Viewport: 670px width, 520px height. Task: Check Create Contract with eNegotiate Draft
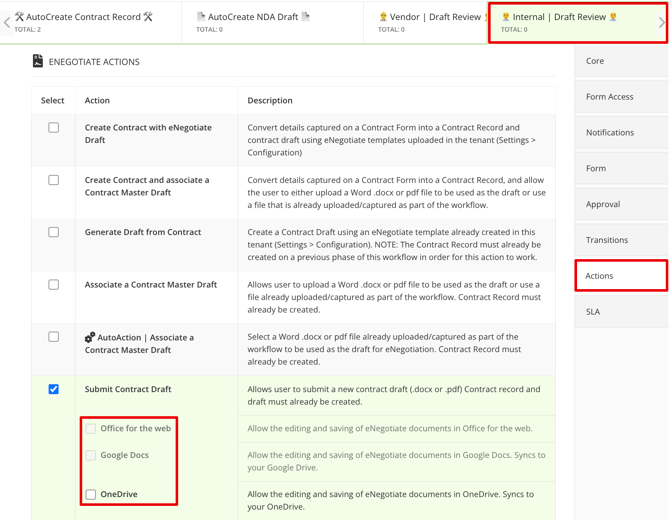[53, 127]
